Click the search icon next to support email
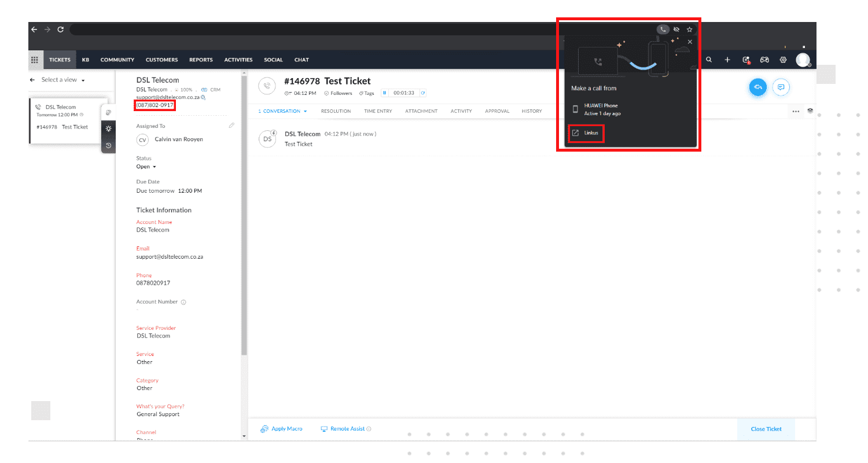Image resolution: width=868 pixels, height=463 pixels. 203,97
